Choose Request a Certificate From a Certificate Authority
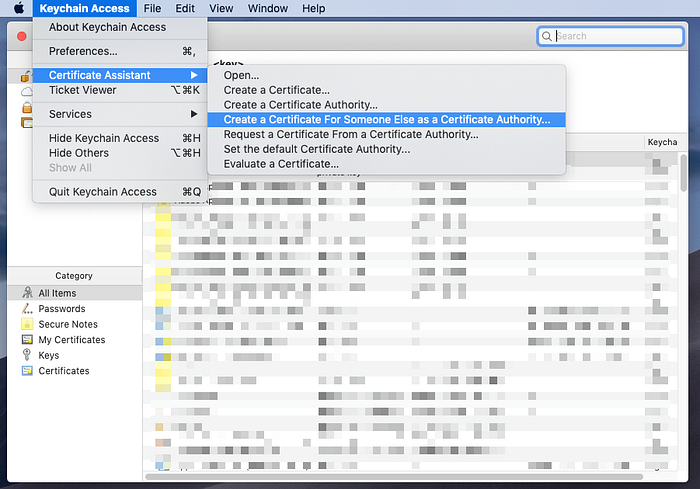This screenshot has height=489, width=700. (387, 134)
